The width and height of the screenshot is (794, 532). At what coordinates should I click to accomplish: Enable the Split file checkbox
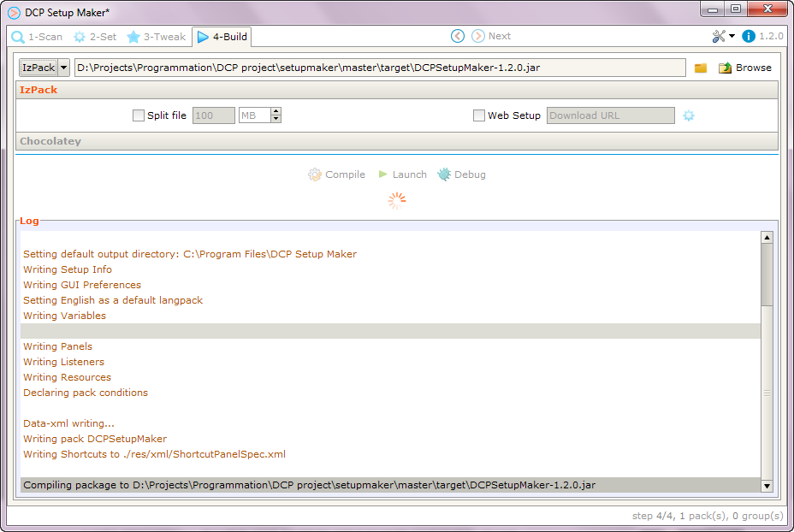click(139, 115)
